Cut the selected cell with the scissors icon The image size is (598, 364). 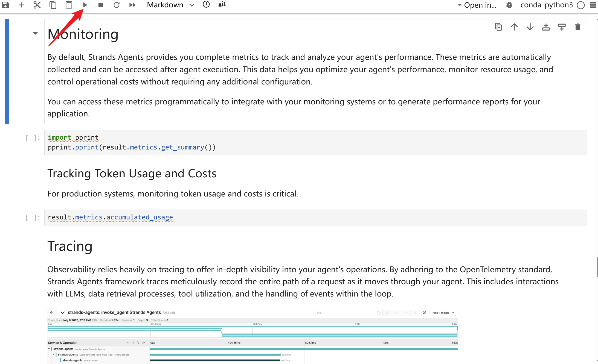pos(37,5)
